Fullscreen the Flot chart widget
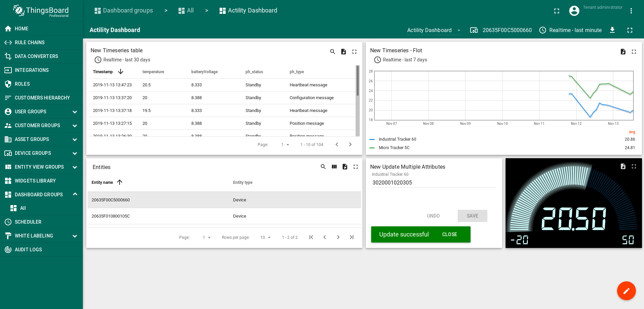The height and width of the screenshot is (309, 644). [634, 52]
